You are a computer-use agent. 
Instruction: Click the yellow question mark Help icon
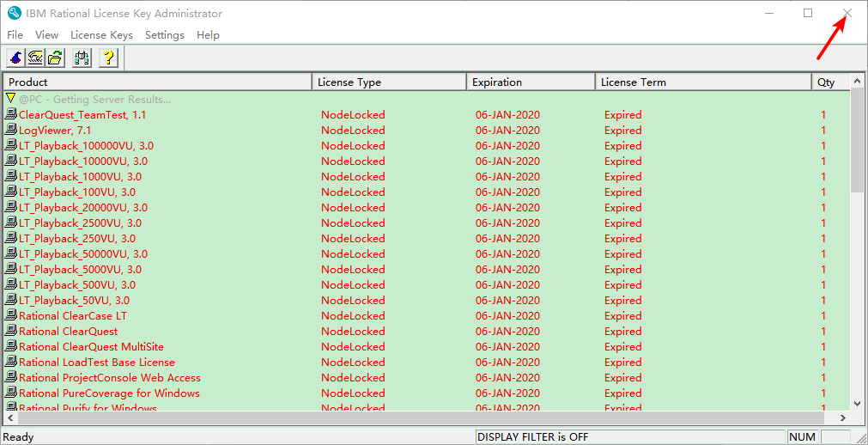point(109,58)
